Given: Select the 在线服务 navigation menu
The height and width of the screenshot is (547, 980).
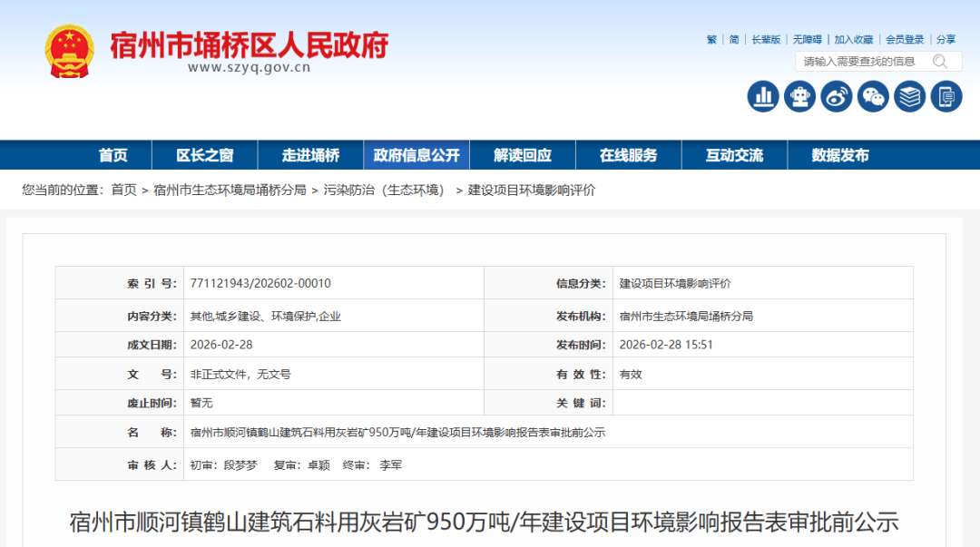Looking at the screenshot, I should pyautogui.click(x=629, y=154).
